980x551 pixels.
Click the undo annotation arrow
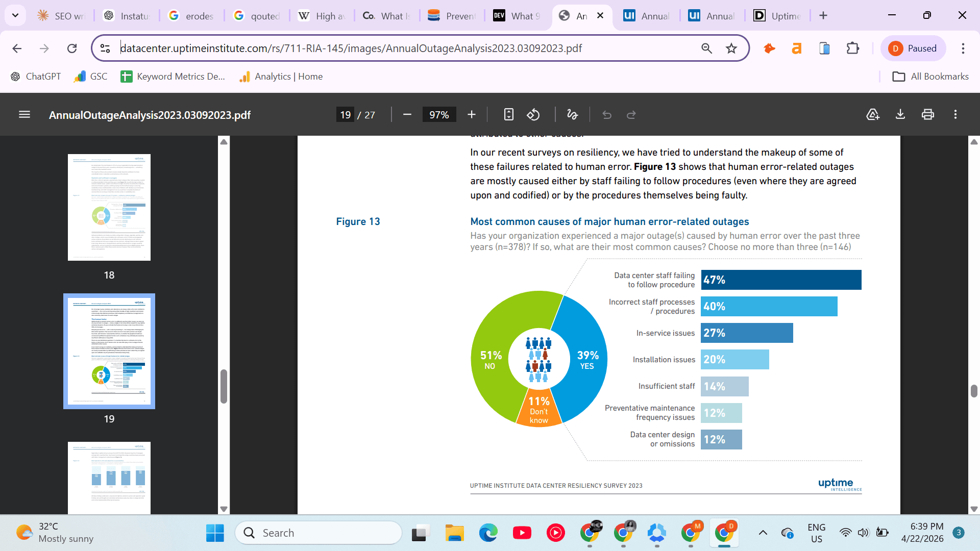[x=607, y=115]
